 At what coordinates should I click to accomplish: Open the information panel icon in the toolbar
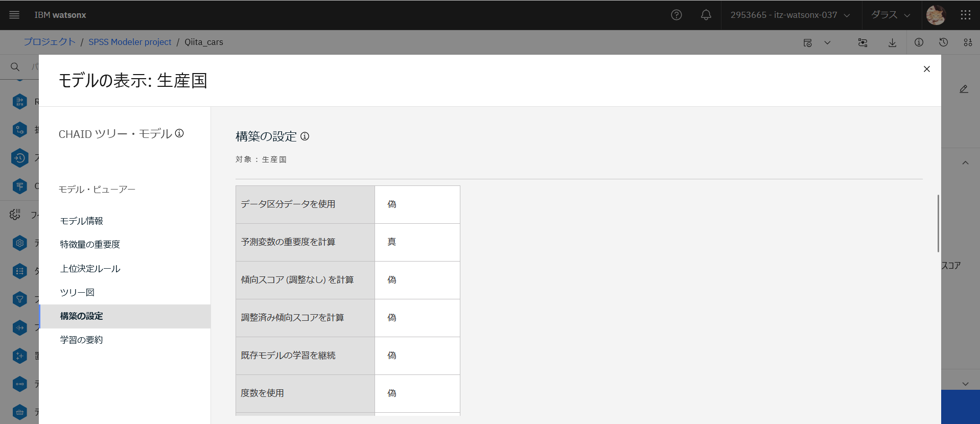pyautogui.click(x=919, y=42)
